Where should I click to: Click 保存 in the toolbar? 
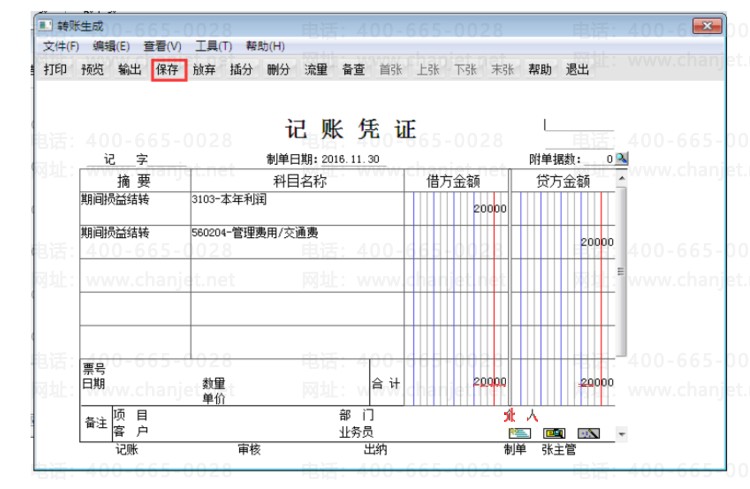(x=168, y=70)
